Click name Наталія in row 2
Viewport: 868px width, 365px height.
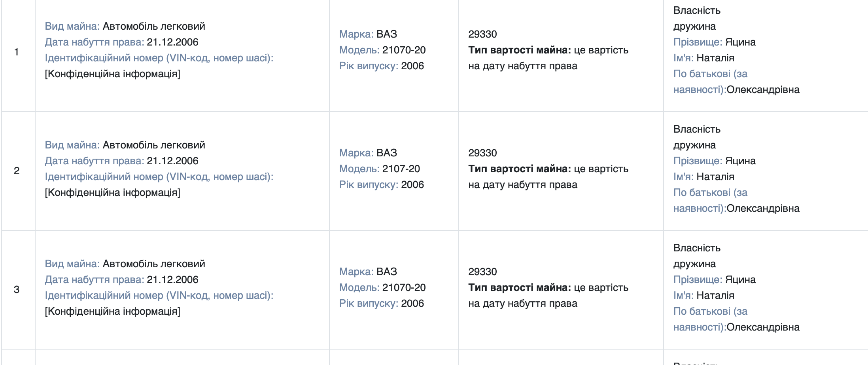[715, 177]
